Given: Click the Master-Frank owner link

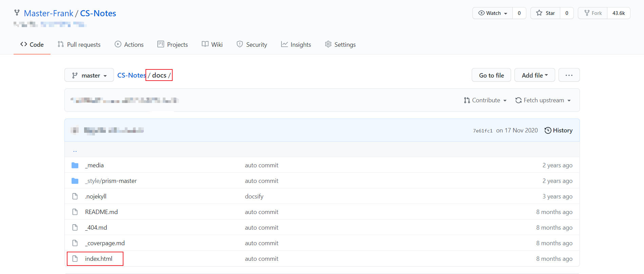Looking at the screenshot, I should click(48, 13).
